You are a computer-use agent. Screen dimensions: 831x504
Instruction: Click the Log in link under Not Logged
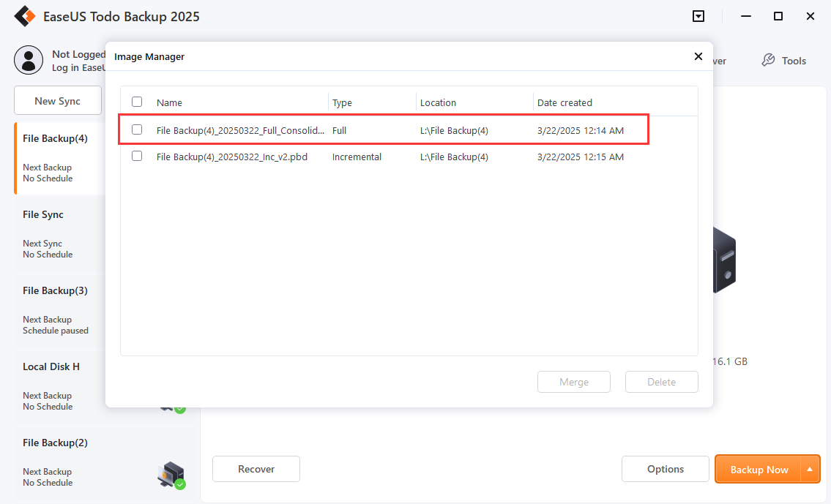point(78,68)
